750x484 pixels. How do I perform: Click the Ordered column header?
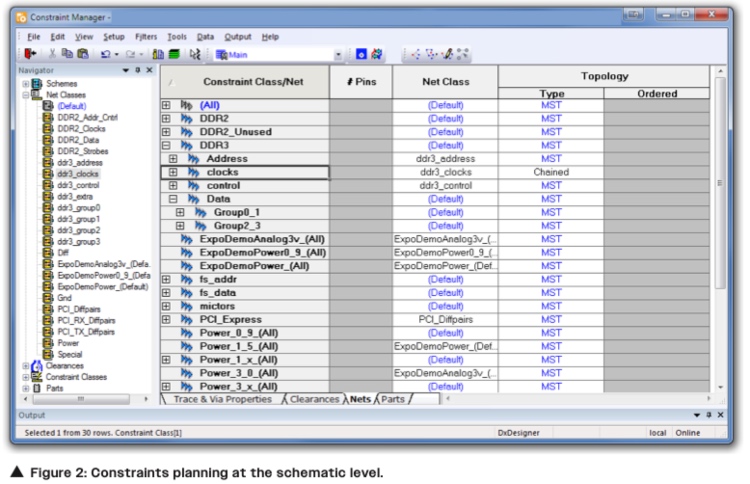657,94
